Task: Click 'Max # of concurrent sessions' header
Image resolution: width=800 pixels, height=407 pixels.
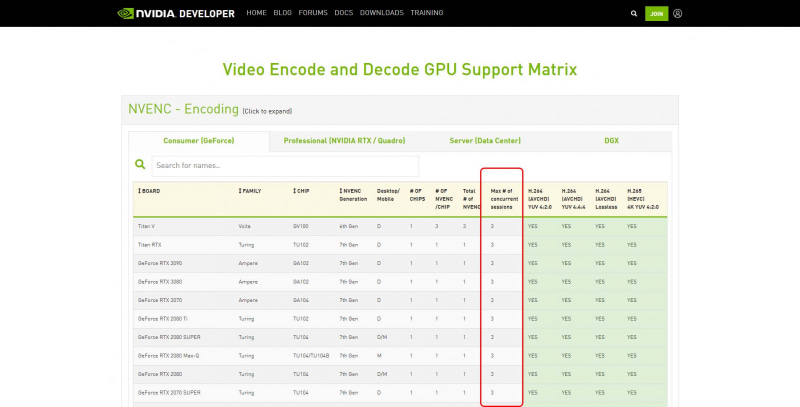Action: (504, 199)
